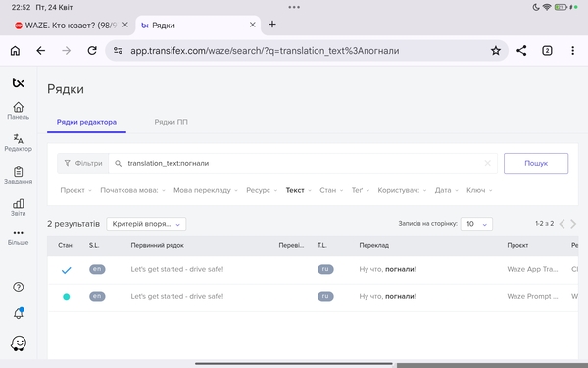Close the Рядки tab
Screen dimensions: 588x368
click(x=253, y=25)
